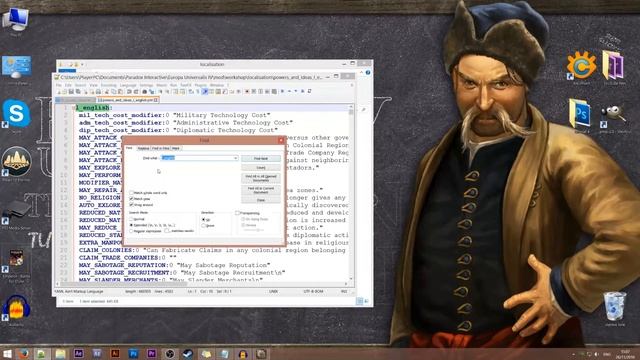Open the GIMP desktop shortcut
Image resolution: width=640 pixels, height=360 pixels.
point(613,115)
